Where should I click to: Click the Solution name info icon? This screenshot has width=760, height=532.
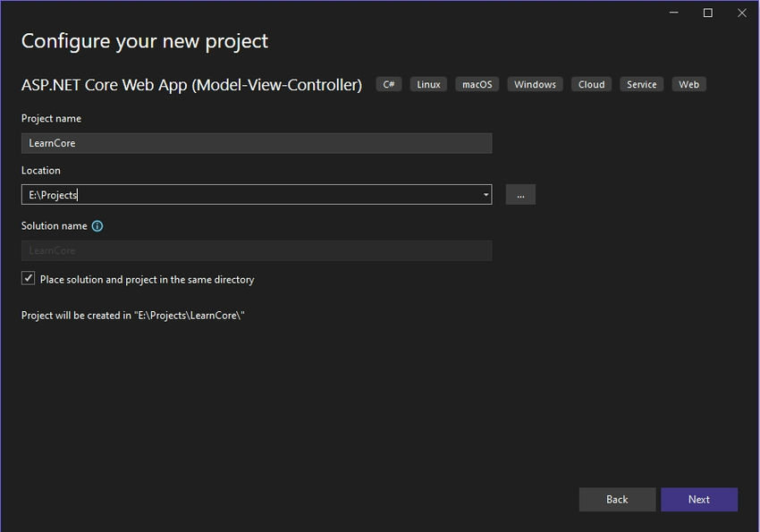97,226
